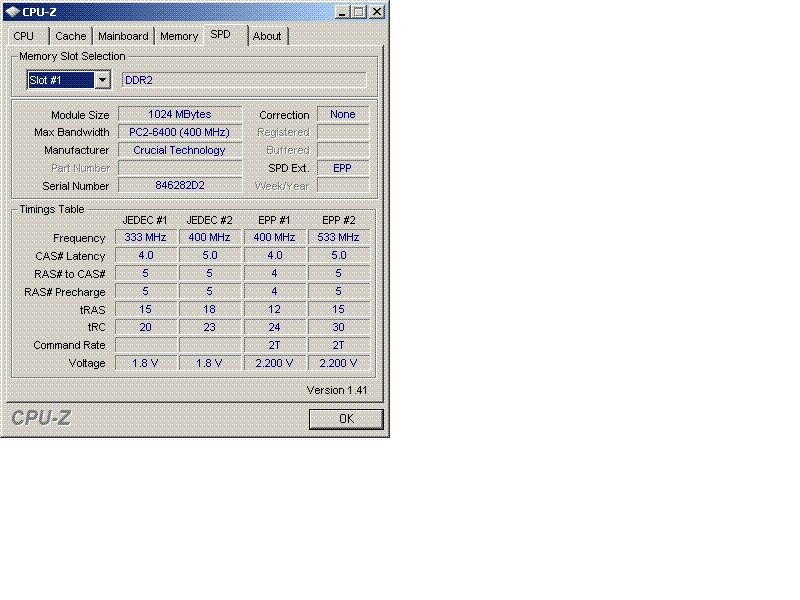Click EPP #2 Voltage 2.200 V cell
Viewport: 800px width, 600px height.
[x=339, y=363]
